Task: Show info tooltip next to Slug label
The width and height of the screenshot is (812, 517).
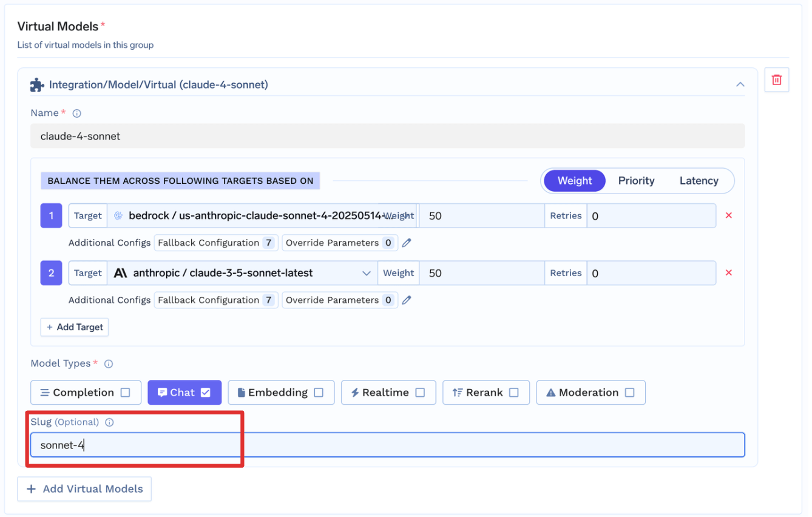Action: tap(109, 422)
